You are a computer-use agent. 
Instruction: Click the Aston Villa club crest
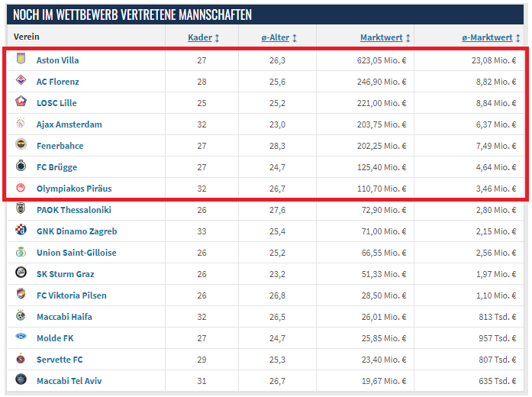(x=21, y=59)
